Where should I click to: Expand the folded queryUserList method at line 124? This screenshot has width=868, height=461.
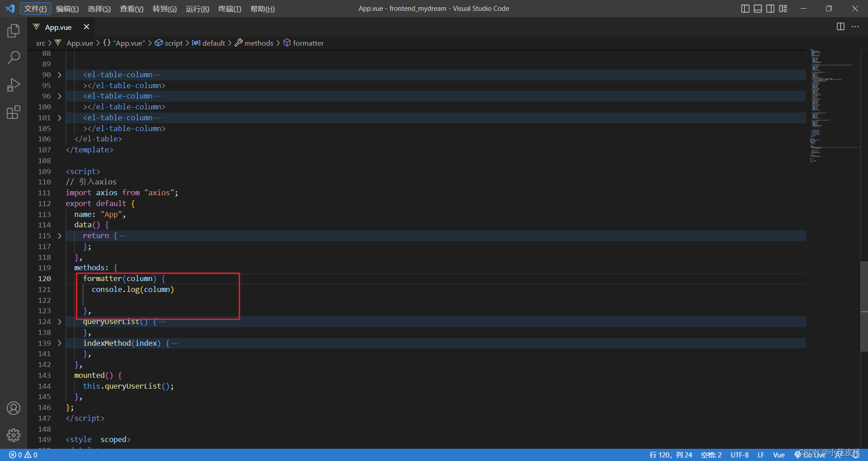(x=59, y=322)
